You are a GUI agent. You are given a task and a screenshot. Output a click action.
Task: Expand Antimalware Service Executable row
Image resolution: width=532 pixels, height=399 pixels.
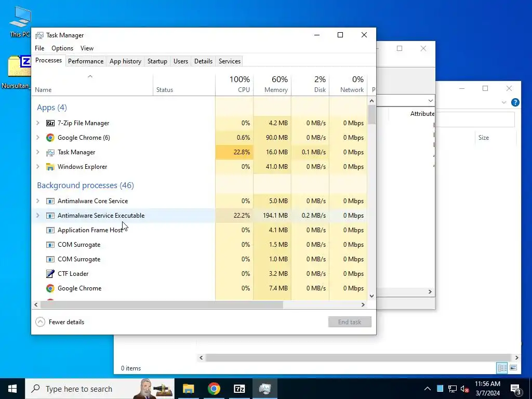(38, 216)
